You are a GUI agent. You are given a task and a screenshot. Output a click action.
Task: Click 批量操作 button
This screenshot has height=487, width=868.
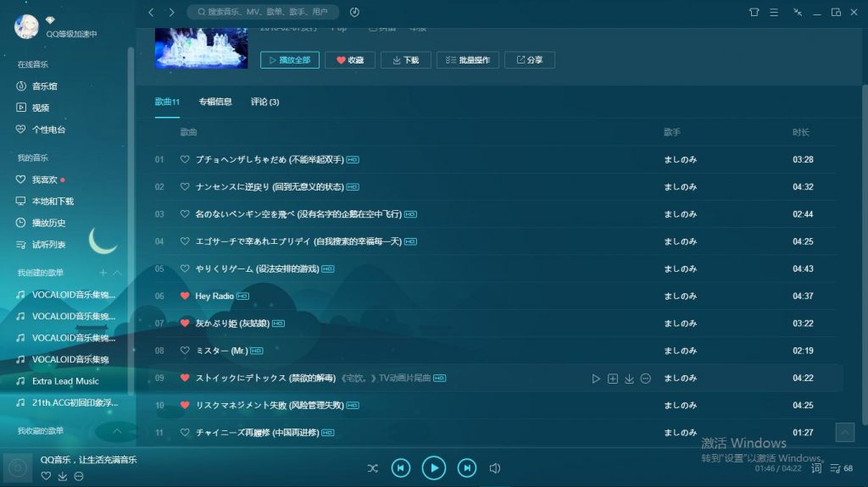click(468, 60)
